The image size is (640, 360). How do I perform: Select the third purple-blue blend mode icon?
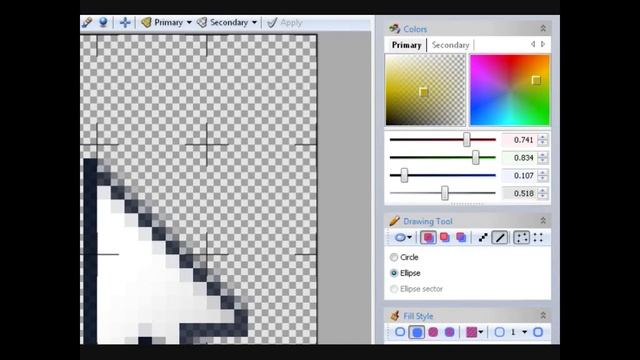pyautogui.click(x=461, y=238)
